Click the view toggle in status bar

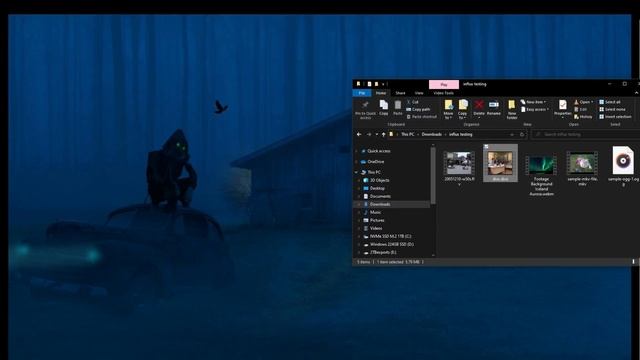point(633,262)
